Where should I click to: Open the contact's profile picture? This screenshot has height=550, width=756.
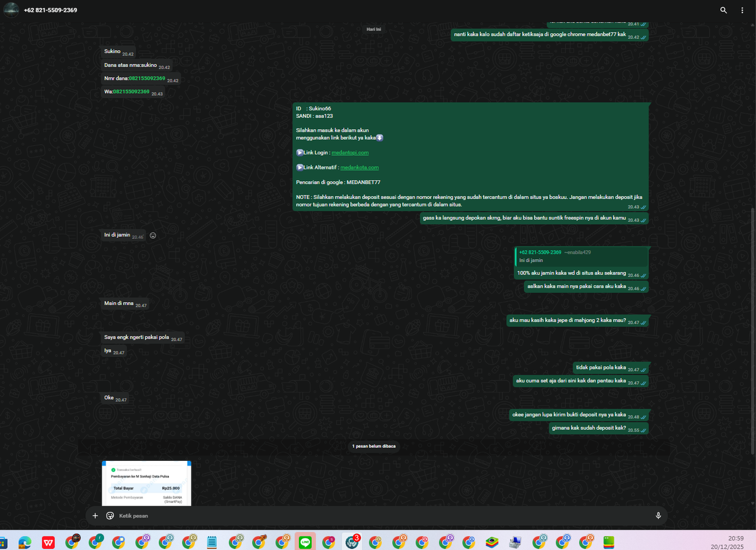pos(11,10)
